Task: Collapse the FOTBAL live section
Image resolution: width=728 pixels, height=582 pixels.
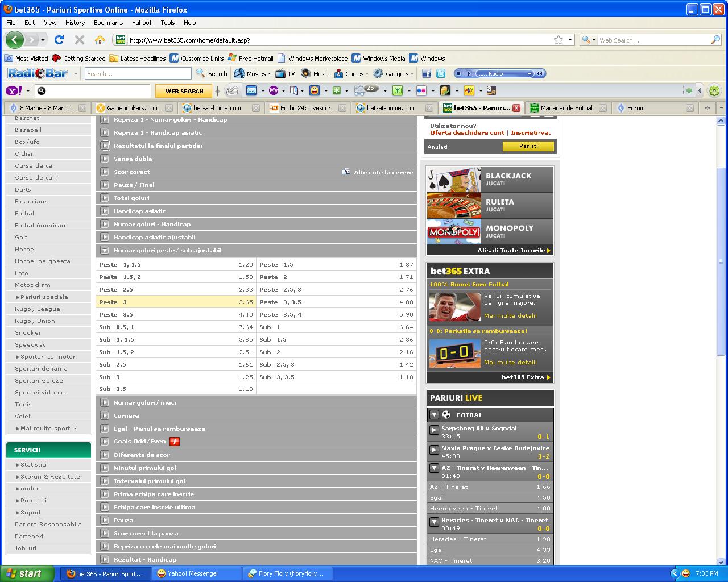Action: [x=434, y=415]
